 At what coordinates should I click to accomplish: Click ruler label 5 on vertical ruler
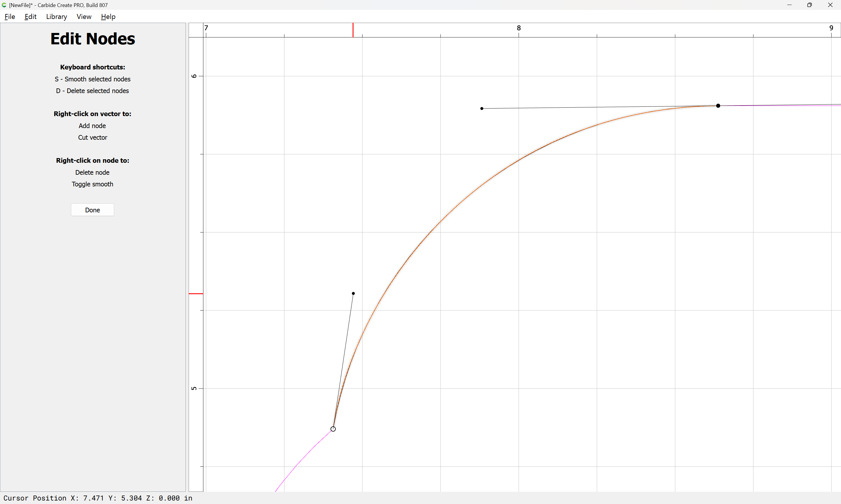pos(194,388)
